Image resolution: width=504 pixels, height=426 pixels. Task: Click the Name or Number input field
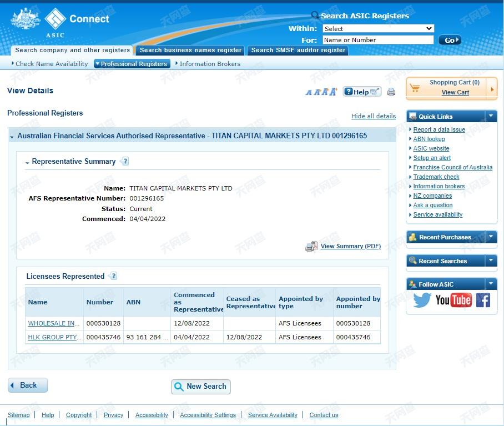point(379,40)
